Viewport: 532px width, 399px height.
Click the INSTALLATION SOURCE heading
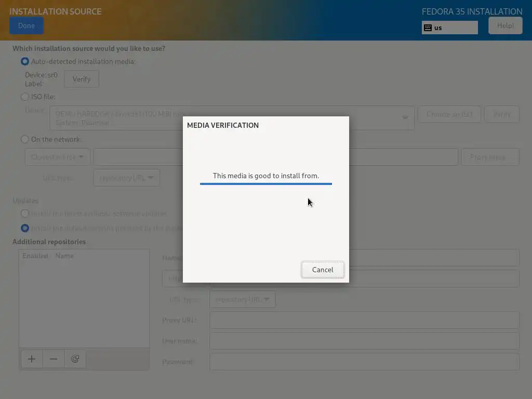[x=55, y=11]
